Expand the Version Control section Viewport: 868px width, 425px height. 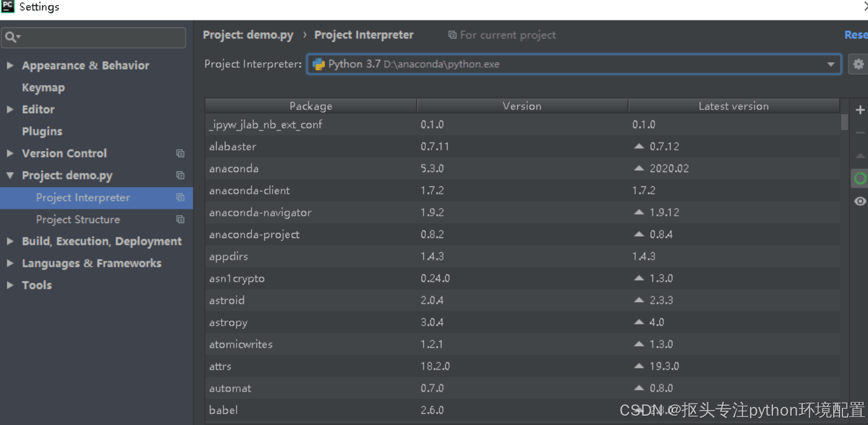tap(10, 153)
